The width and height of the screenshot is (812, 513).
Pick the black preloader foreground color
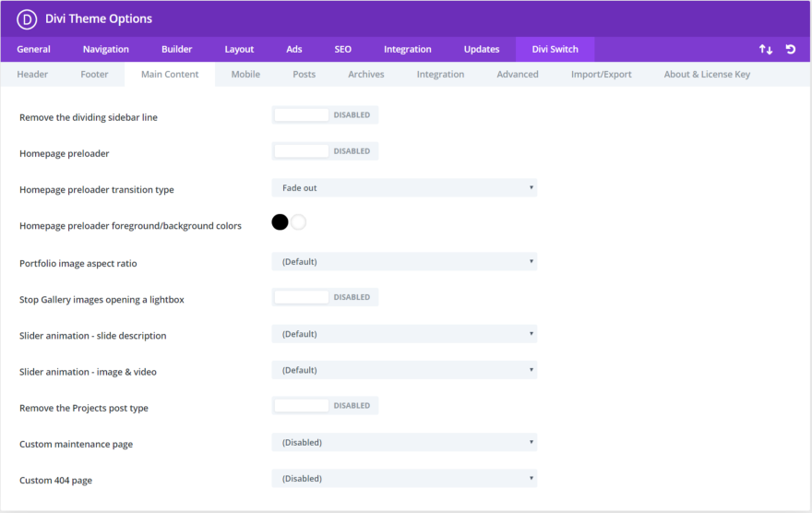(280, 222)
